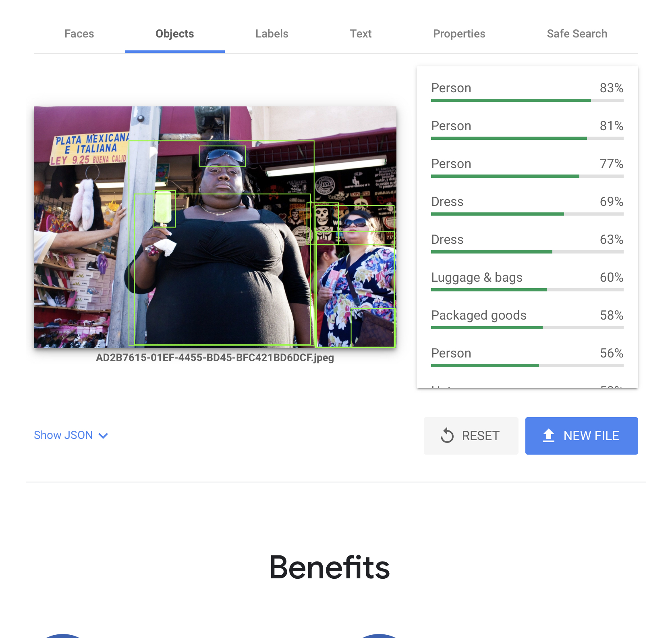
Task: Click the reset circular arrow icon
Action: (447, 435)
